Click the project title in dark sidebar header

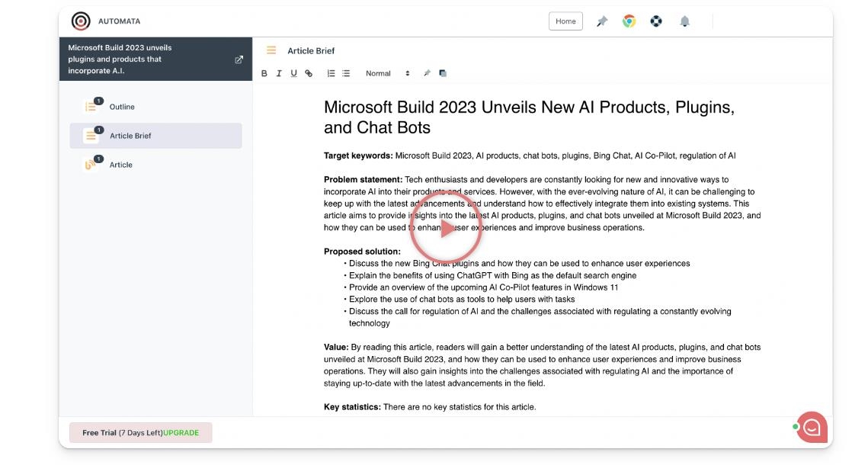click(x=120, y=59)
